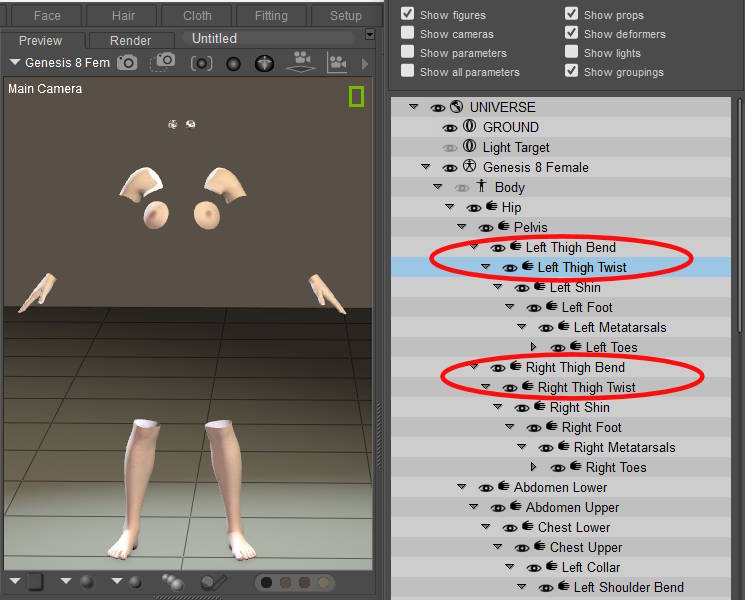745x600 pixels.
Task: Click the area render camera icon
Action: pos(162,62)
